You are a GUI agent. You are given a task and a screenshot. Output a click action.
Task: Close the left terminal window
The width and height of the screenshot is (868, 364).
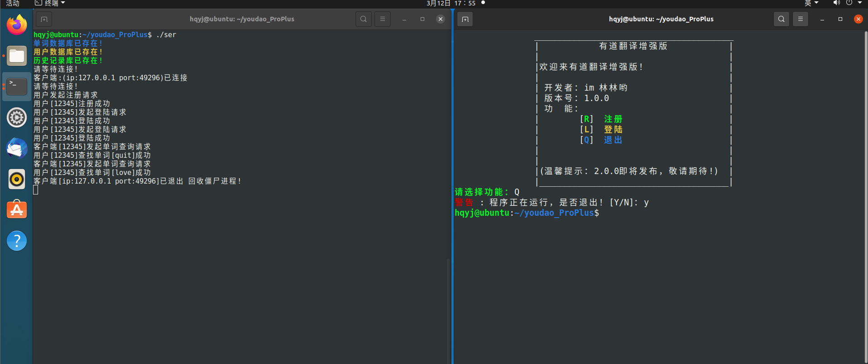coord(441,19)
